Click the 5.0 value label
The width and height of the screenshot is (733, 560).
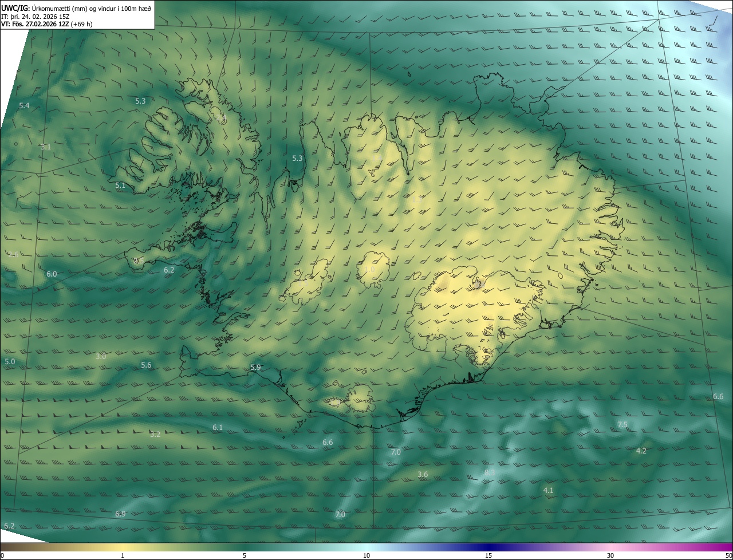coord(10,362)
